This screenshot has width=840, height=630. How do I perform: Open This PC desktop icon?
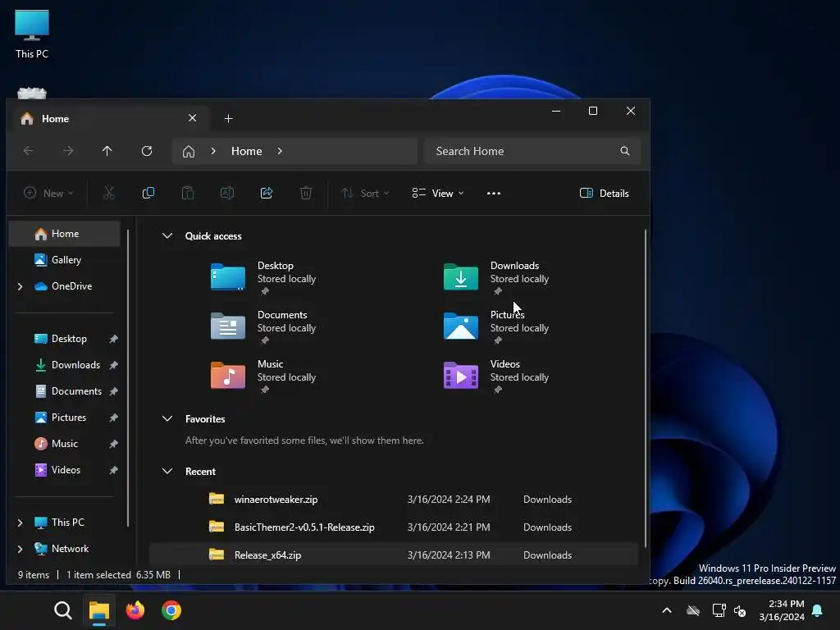(32, 34)
